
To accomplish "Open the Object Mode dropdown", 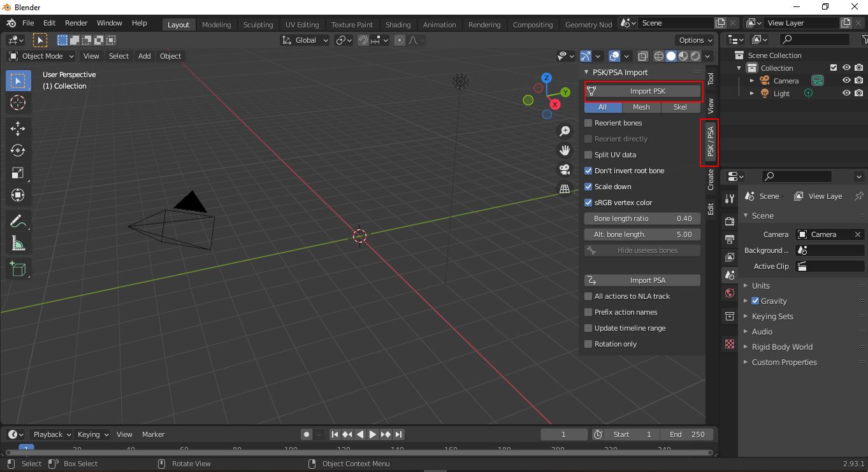I will [x=41, y=56].
